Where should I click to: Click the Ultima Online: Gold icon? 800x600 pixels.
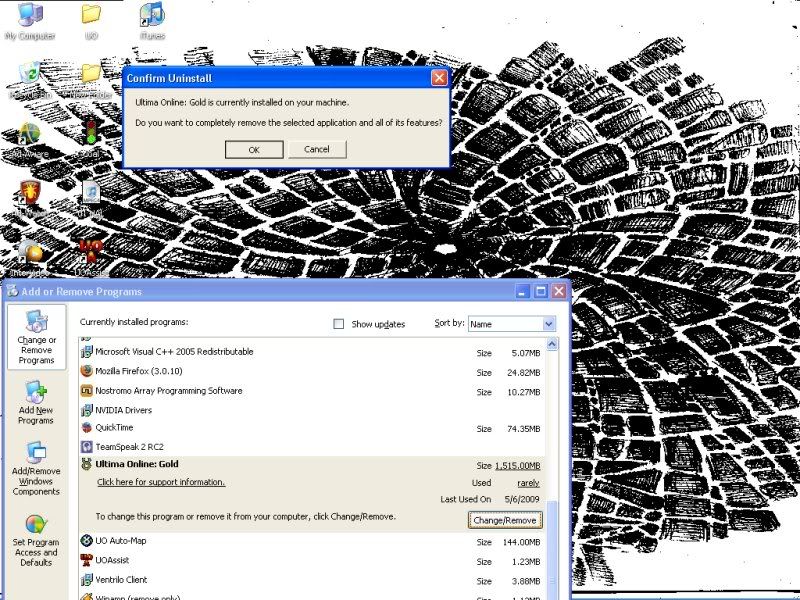point(87,464)
